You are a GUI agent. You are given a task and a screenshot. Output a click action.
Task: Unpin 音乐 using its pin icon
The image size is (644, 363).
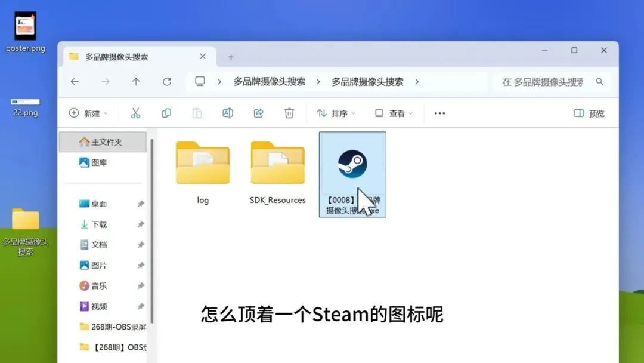pos(141,286)
